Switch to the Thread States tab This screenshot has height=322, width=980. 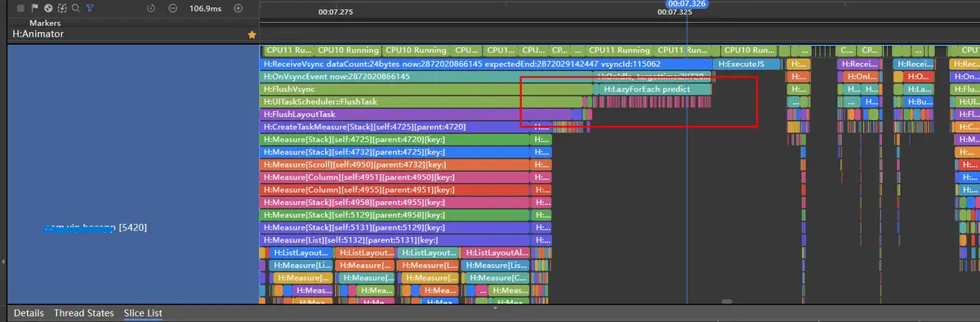84,313
